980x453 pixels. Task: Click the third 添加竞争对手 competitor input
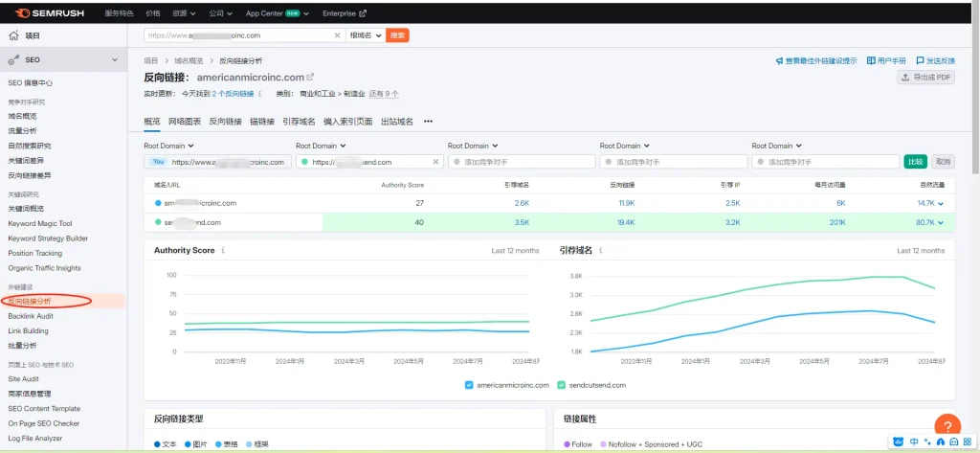coord(826,162)
